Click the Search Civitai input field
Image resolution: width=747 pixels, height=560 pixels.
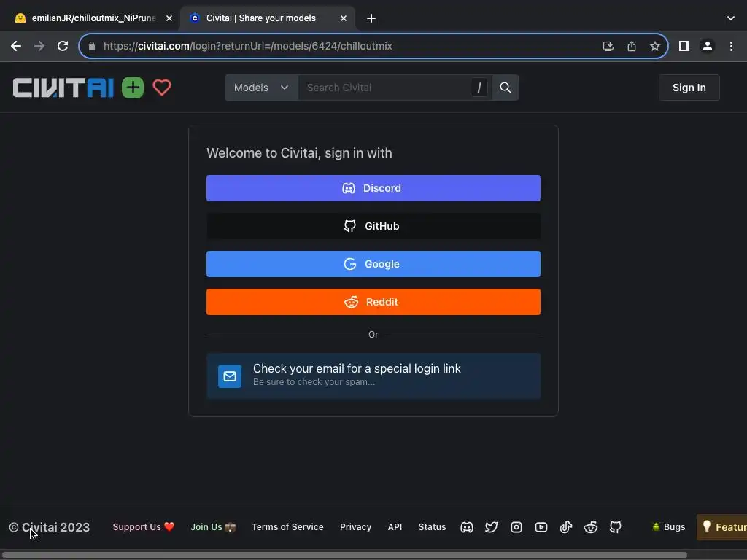(x=385, y=87)
